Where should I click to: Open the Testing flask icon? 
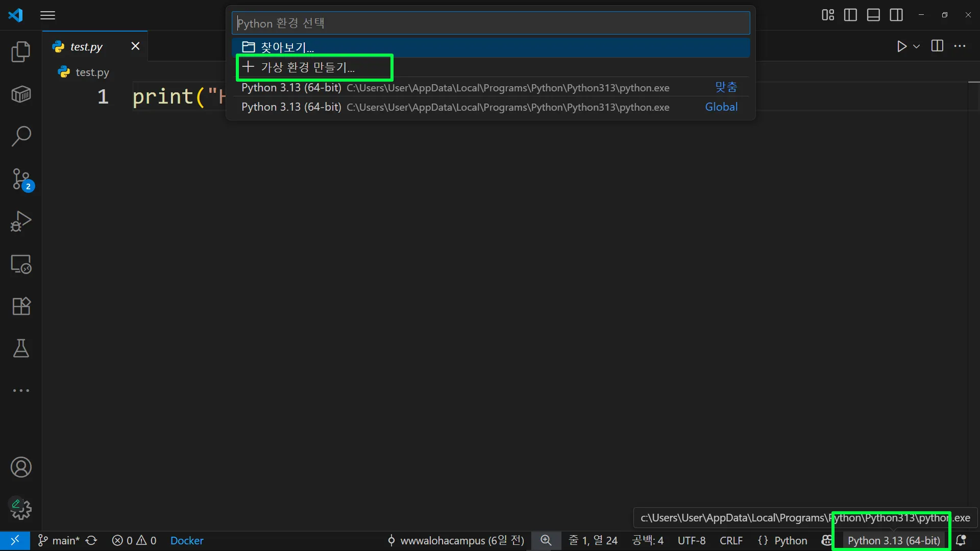tap(21, 348)
